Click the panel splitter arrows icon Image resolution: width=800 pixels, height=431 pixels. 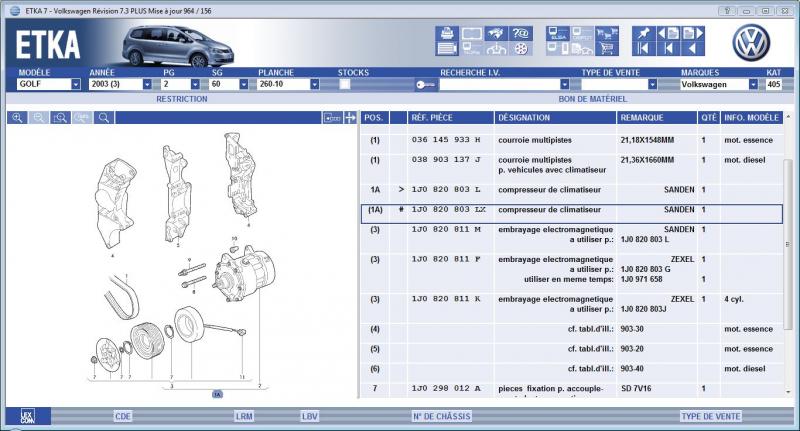350,118
